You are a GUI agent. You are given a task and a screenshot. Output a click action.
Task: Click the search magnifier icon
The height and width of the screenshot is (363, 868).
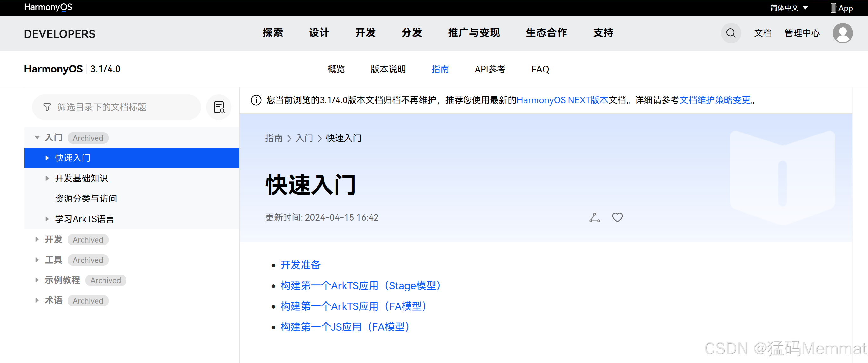(731, 33)
